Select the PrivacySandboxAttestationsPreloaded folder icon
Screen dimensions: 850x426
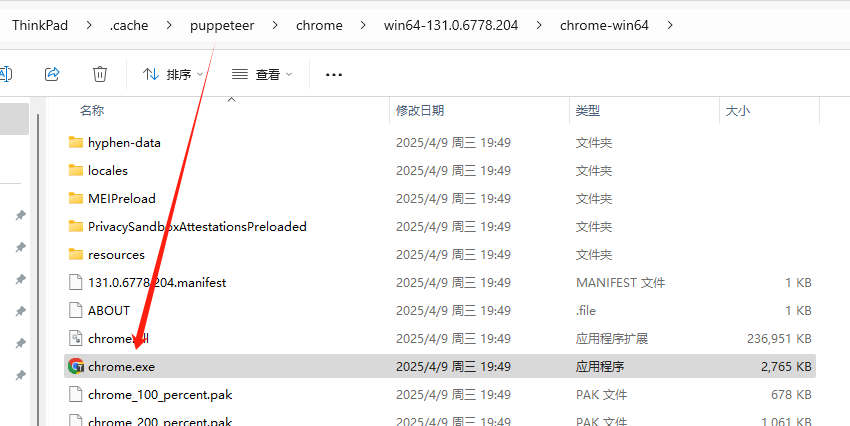tap(76, 226)
